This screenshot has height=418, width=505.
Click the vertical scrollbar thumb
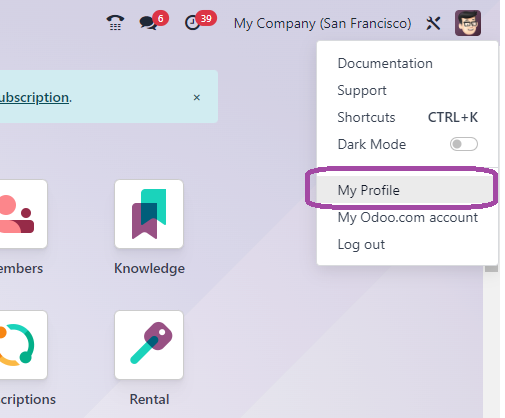click(x=491, y=268)
